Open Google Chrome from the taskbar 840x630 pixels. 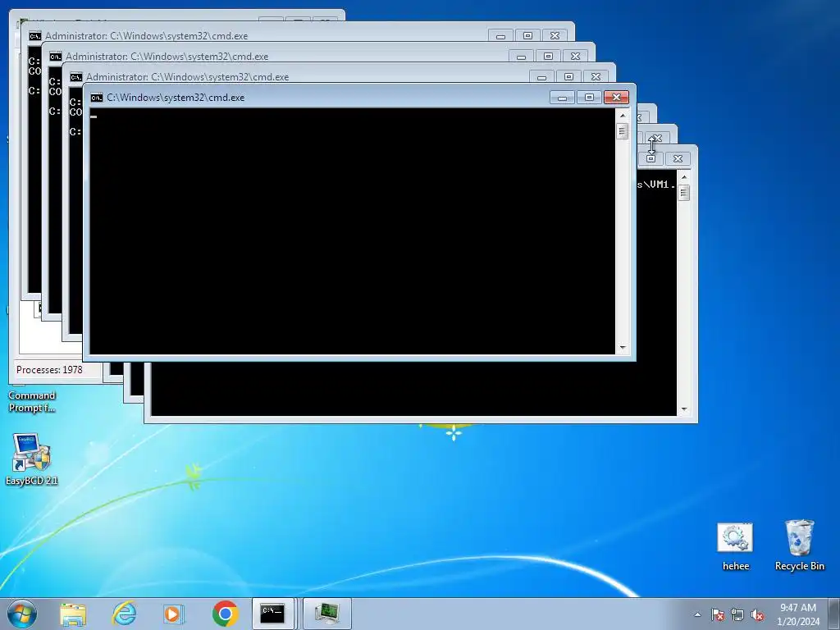[x=225, y=614]
